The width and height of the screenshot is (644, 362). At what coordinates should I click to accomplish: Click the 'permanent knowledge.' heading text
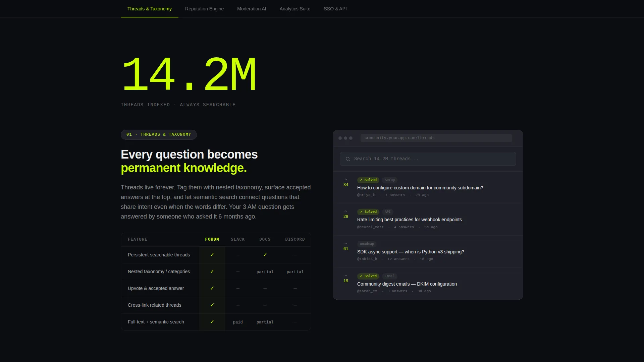pos(183,168)
